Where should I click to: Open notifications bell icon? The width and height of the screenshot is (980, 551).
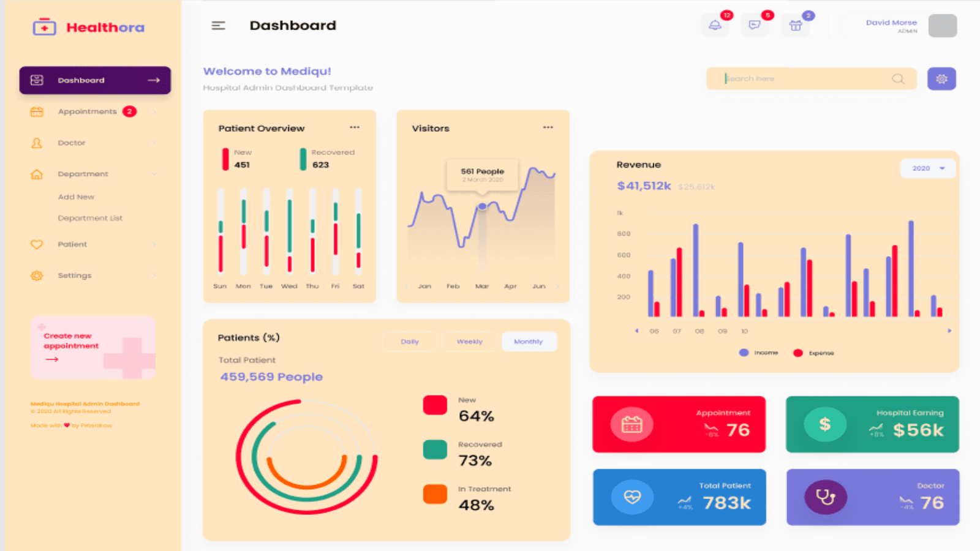click(x=715, y=26)
